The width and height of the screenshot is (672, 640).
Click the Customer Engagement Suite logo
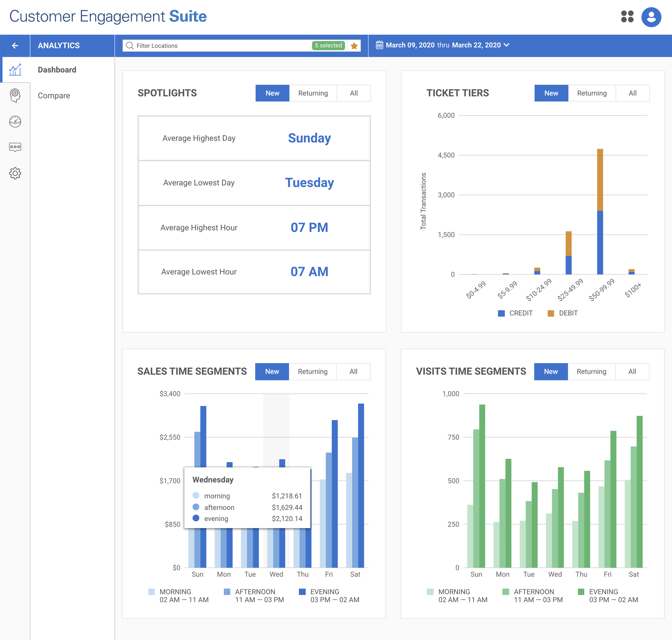[x=108, y=16]
